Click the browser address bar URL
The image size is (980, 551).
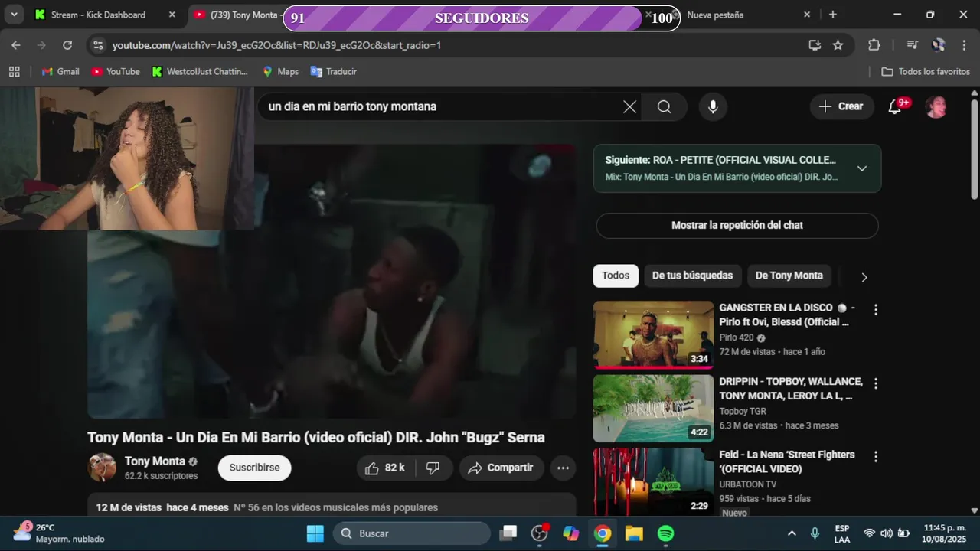[x=276, y=45]
